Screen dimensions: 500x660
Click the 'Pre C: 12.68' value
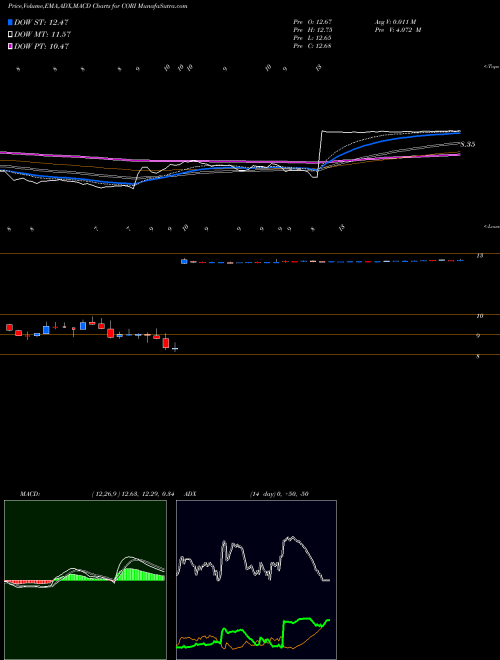coord(313,46)
